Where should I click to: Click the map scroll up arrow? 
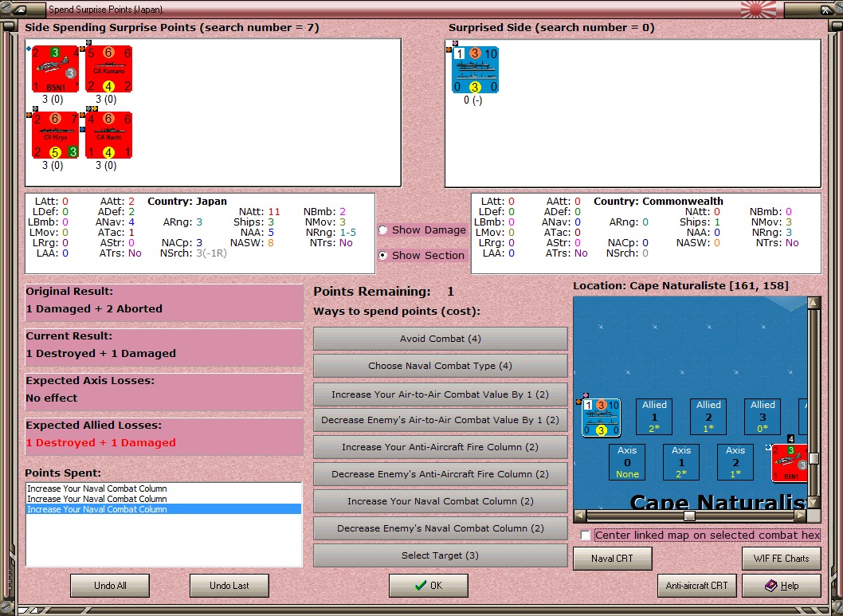(814, 303)
